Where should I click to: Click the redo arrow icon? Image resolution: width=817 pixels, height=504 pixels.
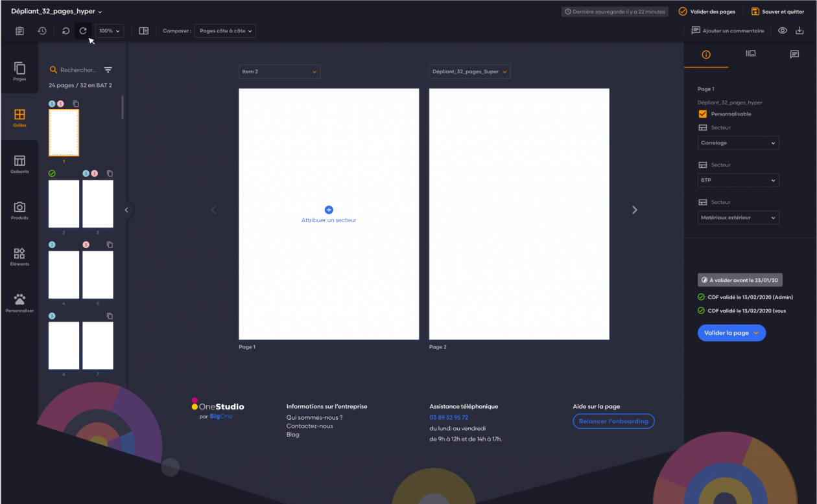[x=83, y=30]
